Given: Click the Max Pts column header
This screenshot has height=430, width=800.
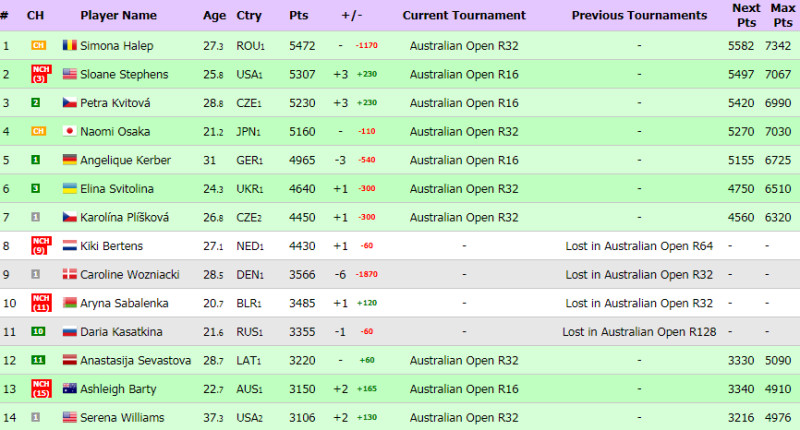Looking at the screenshot, I should tap(783, 15).
